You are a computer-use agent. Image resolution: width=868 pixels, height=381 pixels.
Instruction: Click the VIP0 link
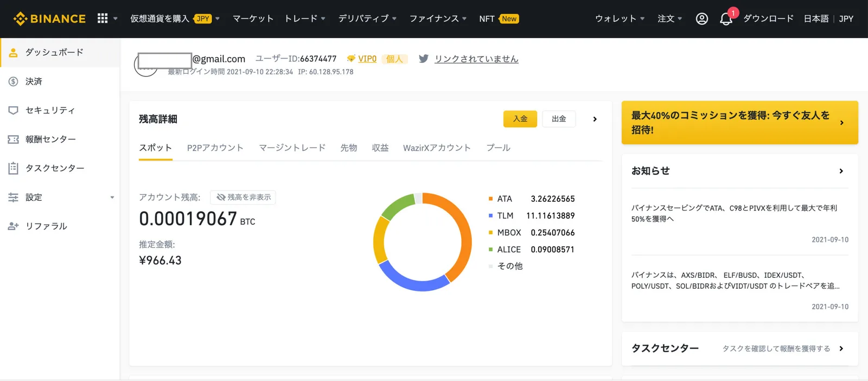[367, 59]
